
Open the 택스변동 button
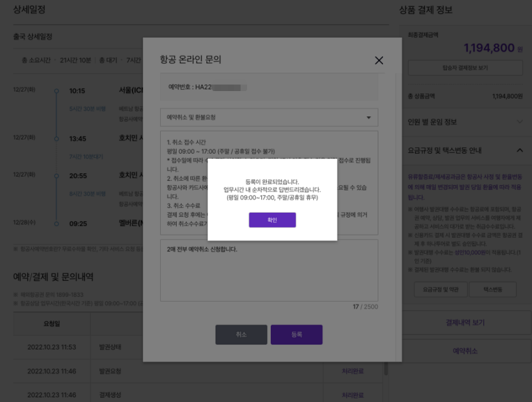coord(492,289)
